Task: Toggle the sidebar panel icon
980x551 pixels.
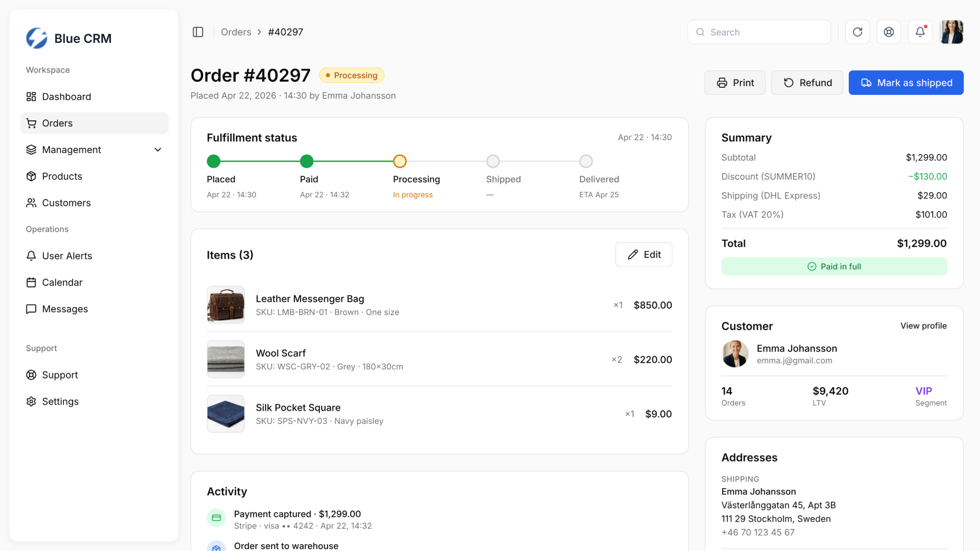Action: click(x=198, y=32)
